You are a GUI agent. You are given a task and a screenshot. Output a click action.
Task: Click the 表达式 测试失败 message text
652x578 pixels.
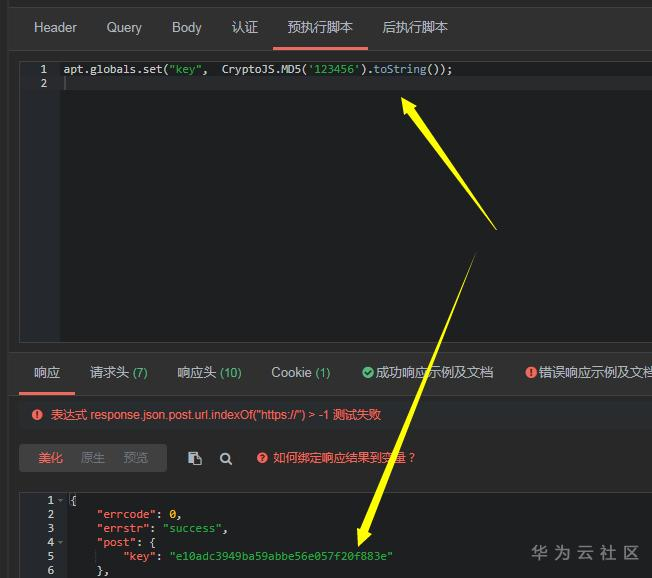click(215, 415)
